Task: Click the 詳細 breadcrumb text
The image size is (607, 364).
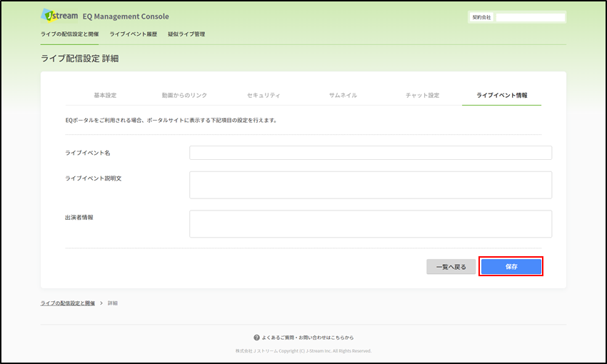Action: pos(113,303)
